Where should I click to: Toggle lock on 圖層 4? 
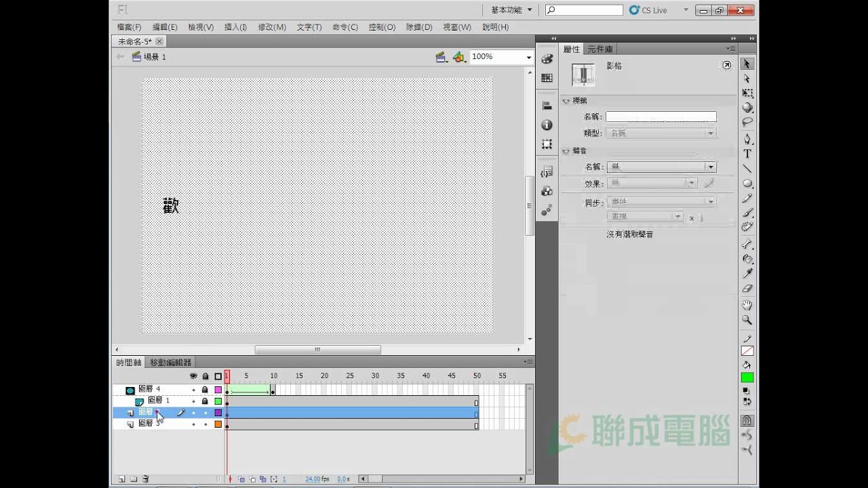click(x=205, y=390)
